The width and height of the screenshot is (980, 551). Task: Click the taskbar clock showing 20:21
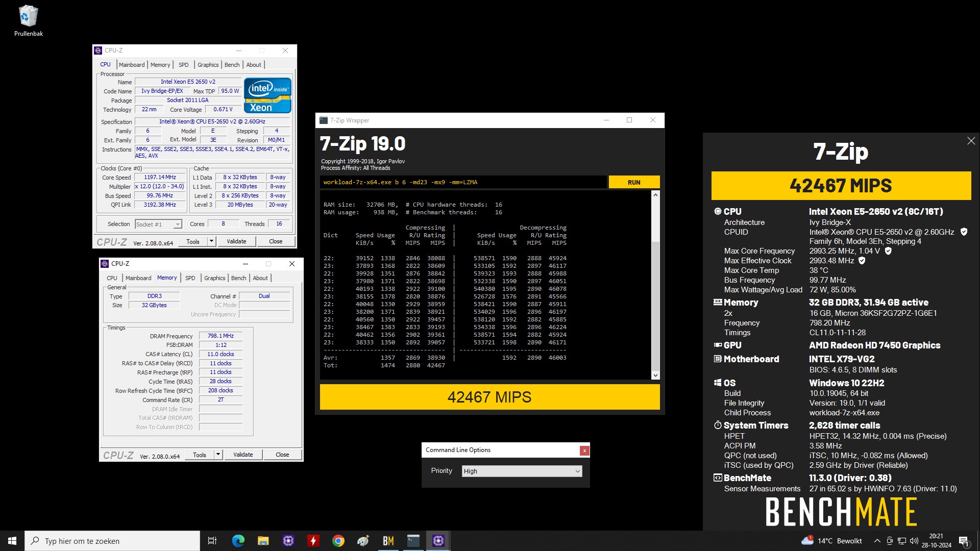936,541
